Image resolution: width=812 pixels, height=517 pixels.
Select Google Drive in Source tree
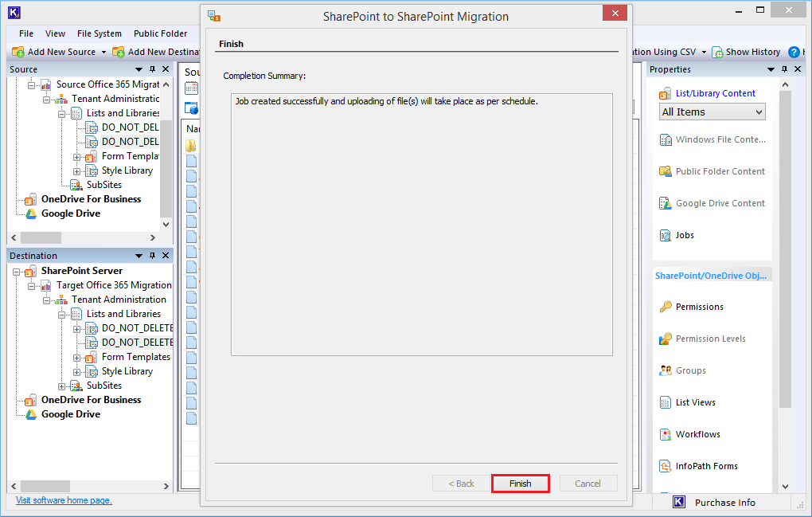pos(70,213)
